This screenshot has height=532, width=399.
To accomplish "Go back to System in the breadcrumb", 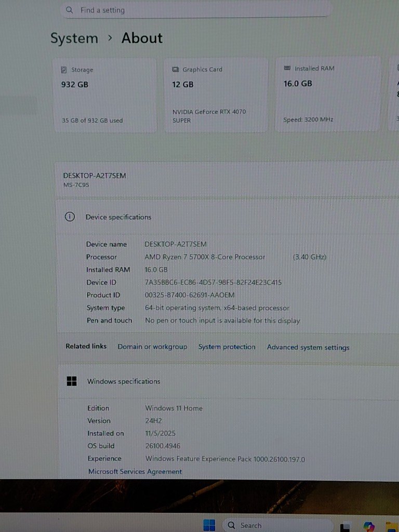I will 74,38.
